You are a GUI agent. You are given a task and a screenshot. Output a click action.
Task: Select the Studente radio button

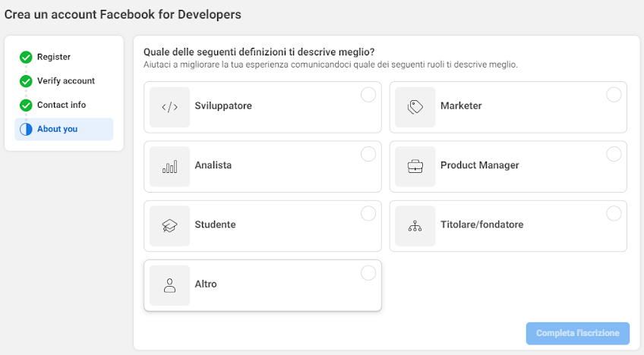368,213
